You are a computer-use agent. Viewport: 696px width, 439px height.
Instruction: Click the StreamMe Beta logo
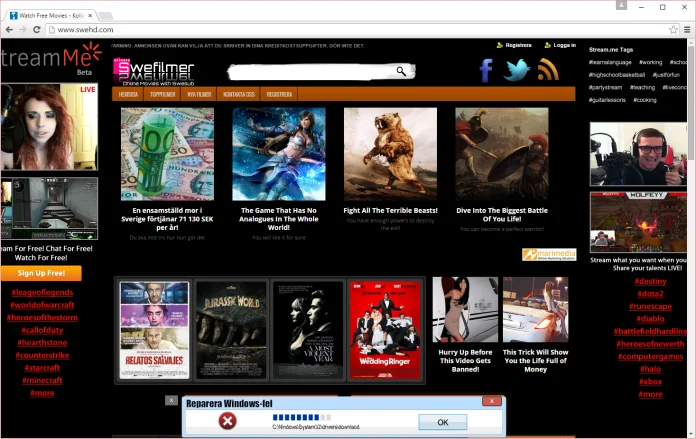coord(51,59)
